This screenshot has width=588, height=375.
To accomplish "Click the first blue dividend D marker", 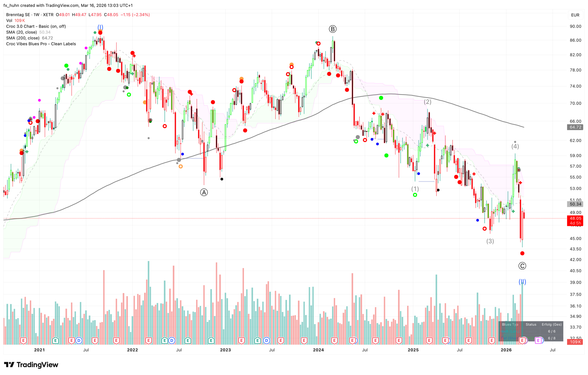I will [79, 340].
